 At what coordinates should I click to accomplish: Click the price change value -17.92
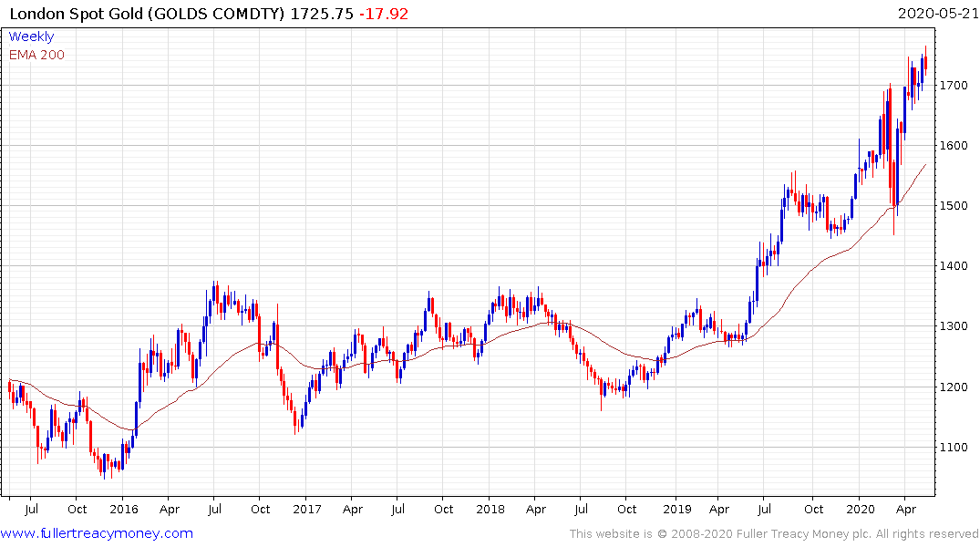point(384,14)
